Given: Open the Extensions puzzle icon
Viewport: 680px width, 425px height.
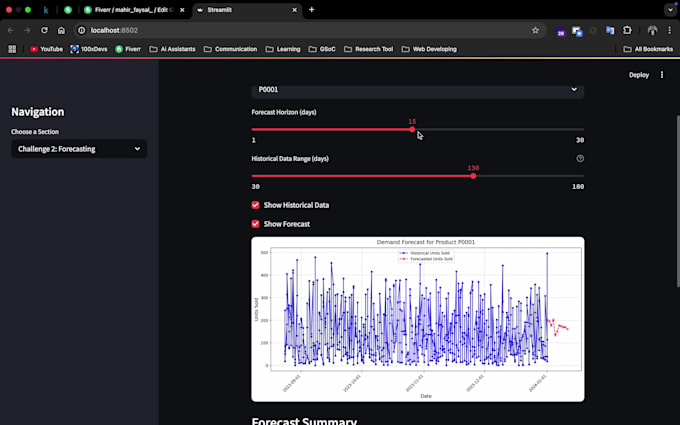Looking at the screenshot, I should (x=627, y=30).
